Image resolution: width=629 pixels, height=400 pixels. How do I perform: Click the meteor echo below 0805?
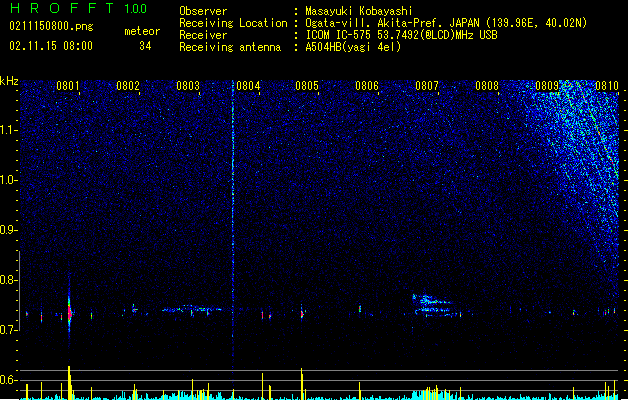tap(302, 312)
